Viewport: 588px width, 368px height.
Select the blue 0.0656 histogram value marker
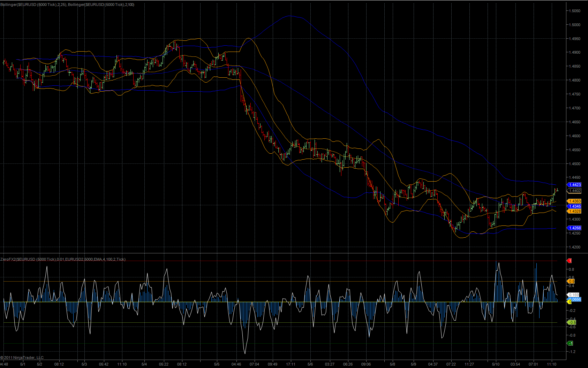tap(574, 299)
